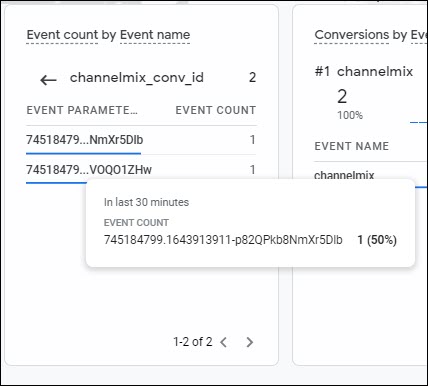Click the Event count underlined metric title
Screen dimensions: 428x386
pyautogui.click(x=62, y=35)
